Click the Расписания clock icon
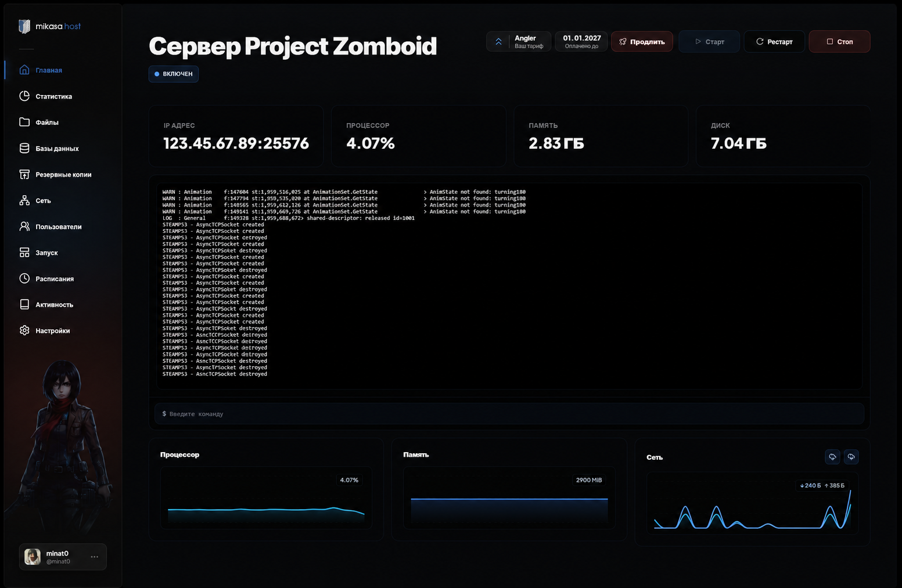This screenshot has height=588, width=902. click(24, 279)
